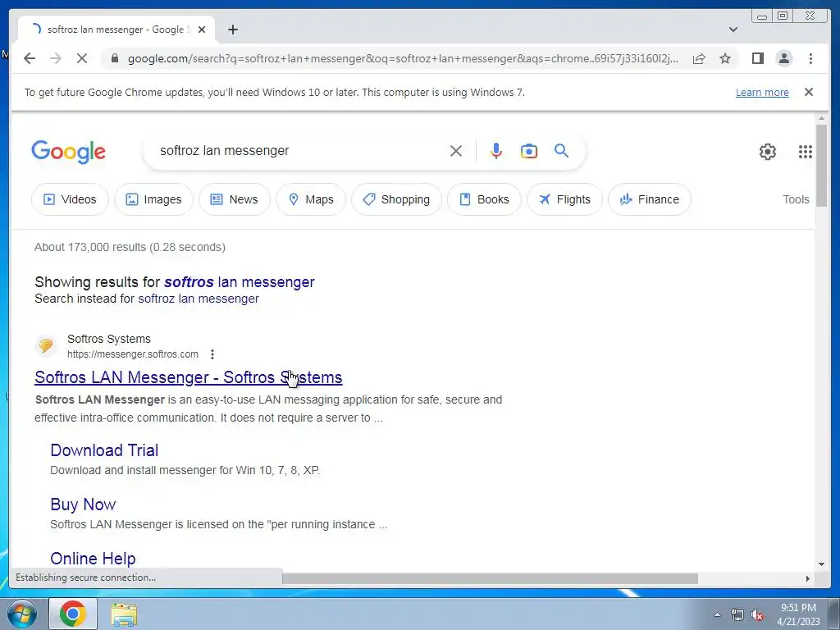Submit search with the magnifier icon

click(x=561, y=151)
